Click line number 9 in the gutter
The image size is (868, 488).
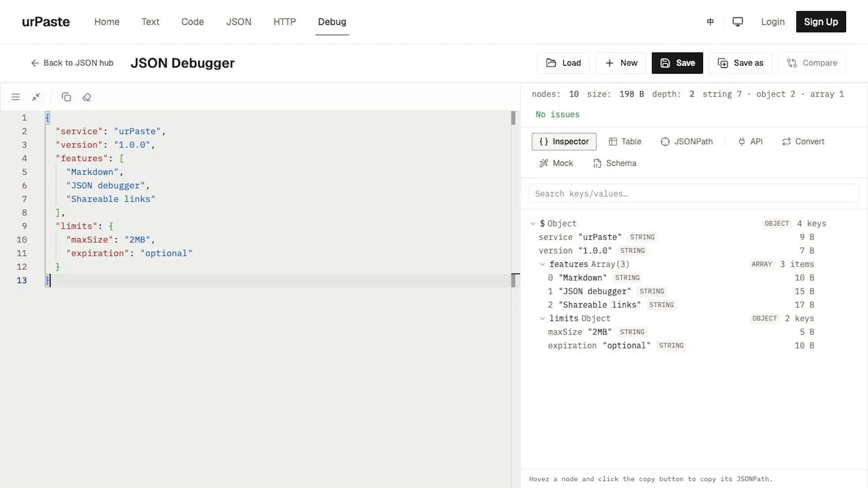click(x=24, y=226)
